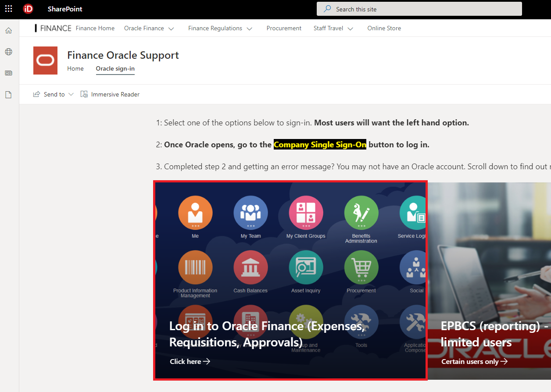
Task: Open the page icon in the left rail
Action: pos(9,94)
